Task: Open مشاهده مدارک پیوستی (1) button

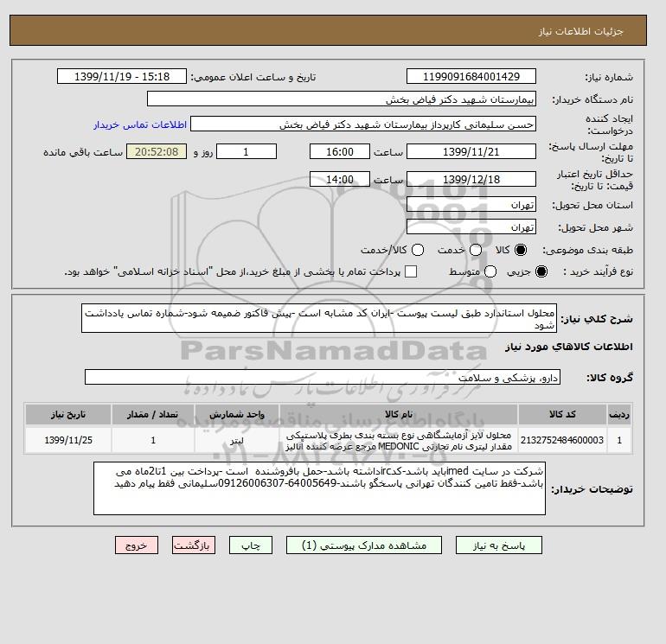Action: coord(364,545)
